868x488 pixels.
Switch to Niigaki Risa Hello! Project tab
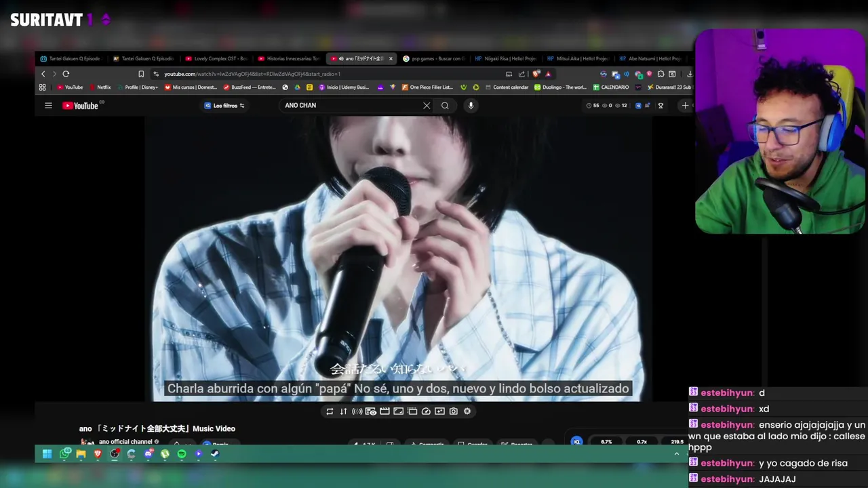click(x=506, y=59)
